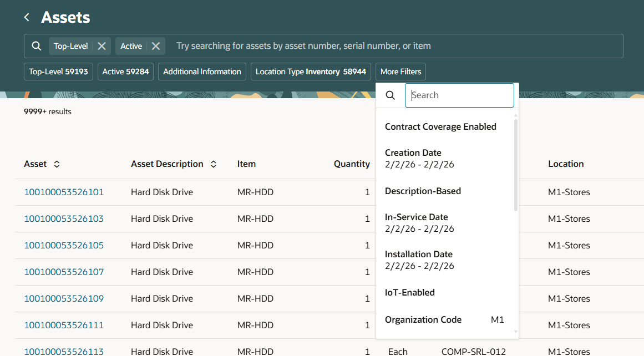The height and width of the screenshot is (356, 644).
Task: Click the sort icon on the Asset column
Action: (56, 164)
